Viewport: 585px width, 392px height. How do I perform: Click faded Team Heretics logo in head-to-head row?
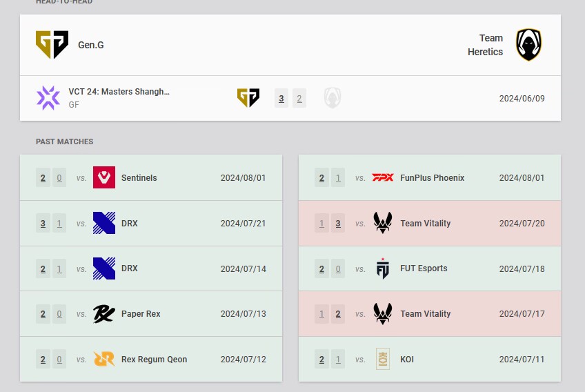click(x=333, y=98)
